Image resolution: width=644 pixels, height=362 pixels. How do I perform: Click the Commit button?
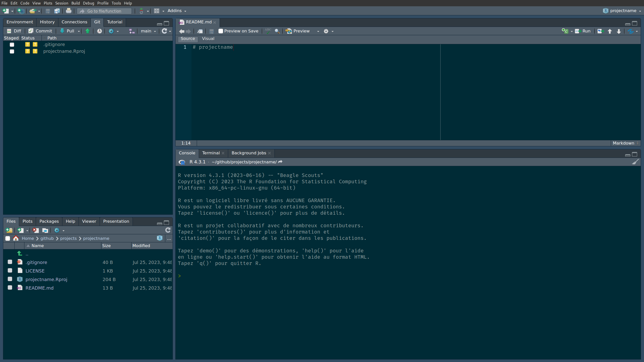[x=40, y=31]
